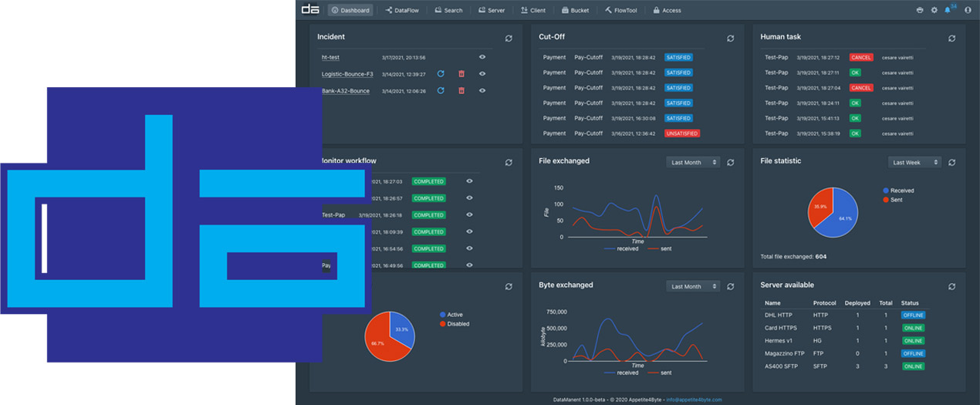View the 18:27:03 workflow eye icon
The height and width of the screenshot is (405, 980).
pyautogui.click(x=469, y=181)
